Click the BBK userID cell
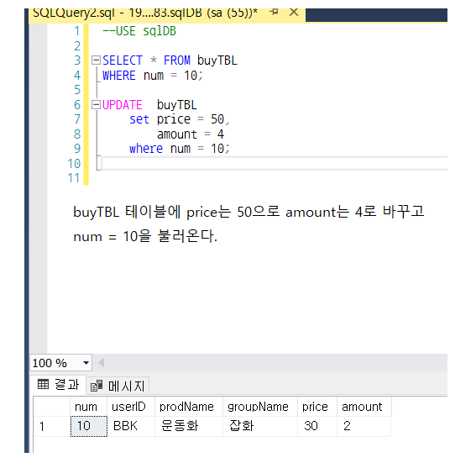Image resolution: width=476 pixels, height=468 pixels. pos(131,426)
